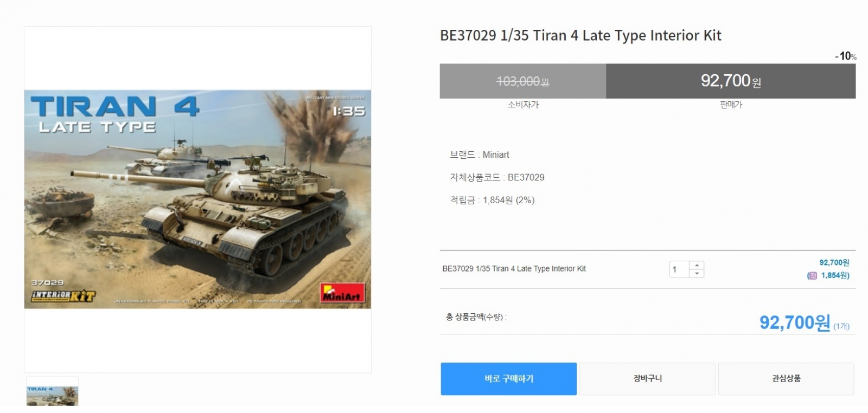Click the 적립금 1,854원 (2%) line

pos(492,201)
